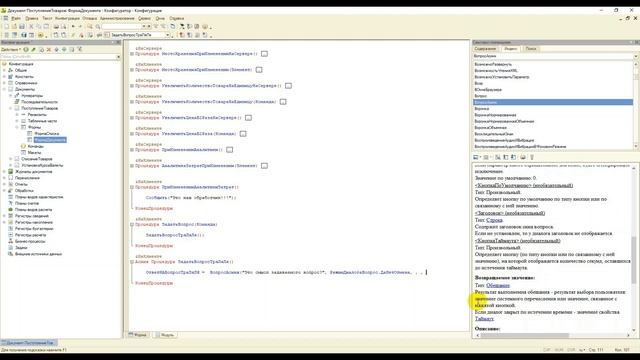Select Перечисления in the tree
Viewport: 640px width, 360px height.
[27, 178]
